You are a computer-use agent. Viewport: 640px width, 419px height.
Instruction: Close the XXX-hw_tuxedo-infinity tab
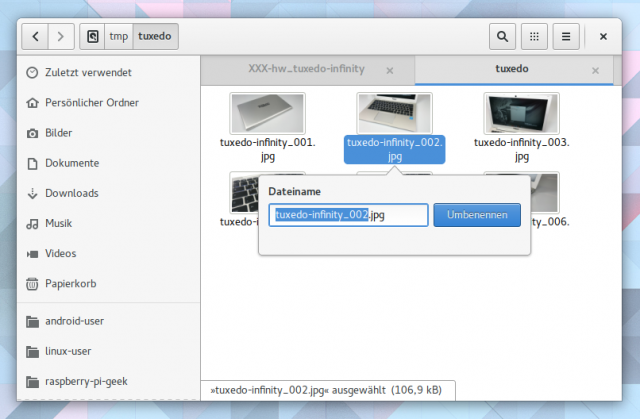390,71
